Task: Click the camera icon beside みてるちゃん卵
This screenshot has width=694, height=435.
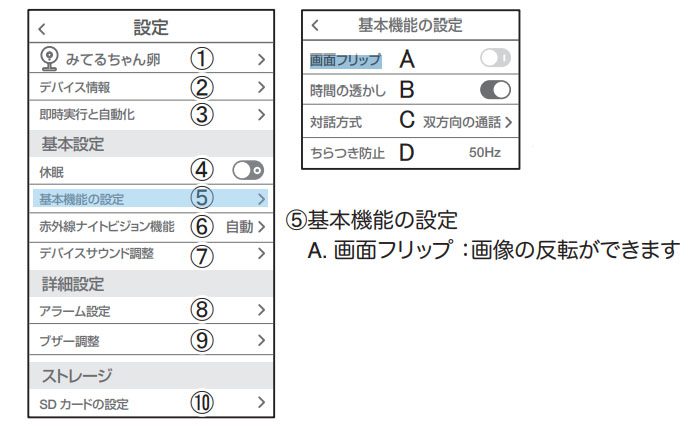Action: [x=46, y=60]
